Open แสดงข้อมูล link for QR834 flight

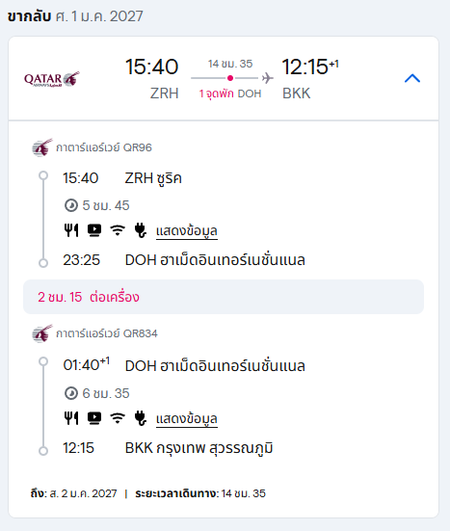(187, 419)
